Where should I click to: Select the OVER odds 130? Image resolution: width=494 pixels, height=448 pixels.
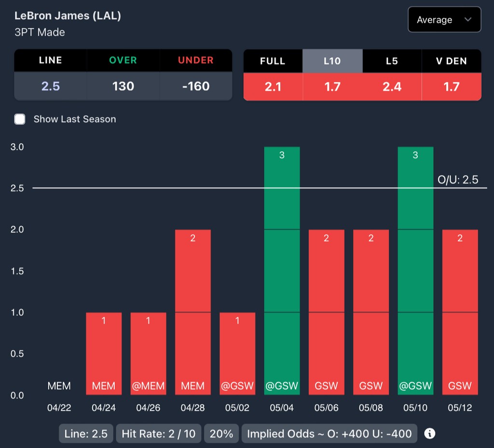tap(123, 86)
